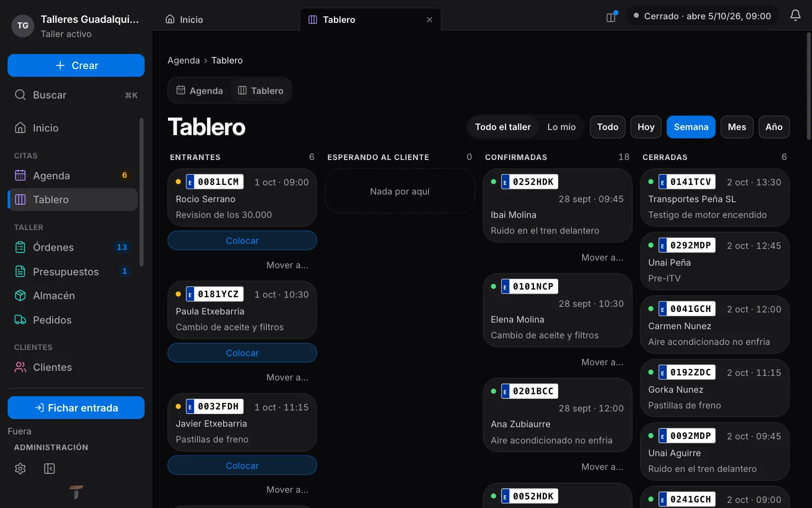Click the TG workshop avatar
The image size is (812, 508).
(23, 26)
